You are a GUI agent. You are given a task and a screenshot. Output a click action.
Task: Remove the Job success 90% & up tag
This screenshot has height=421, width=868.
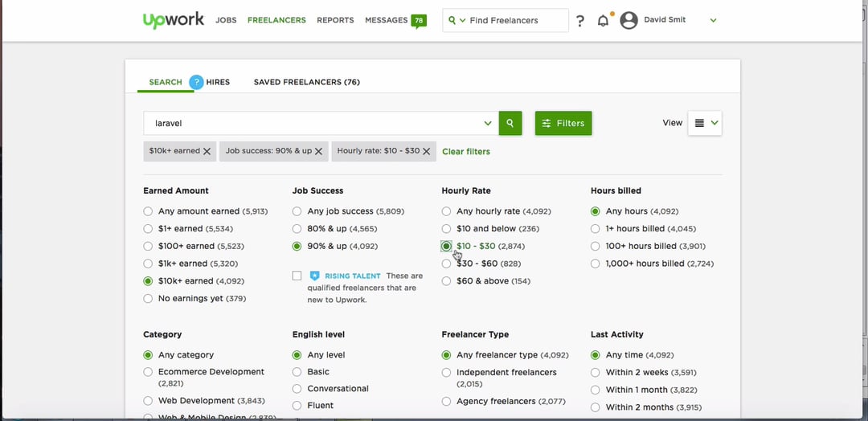pos(318,151)
